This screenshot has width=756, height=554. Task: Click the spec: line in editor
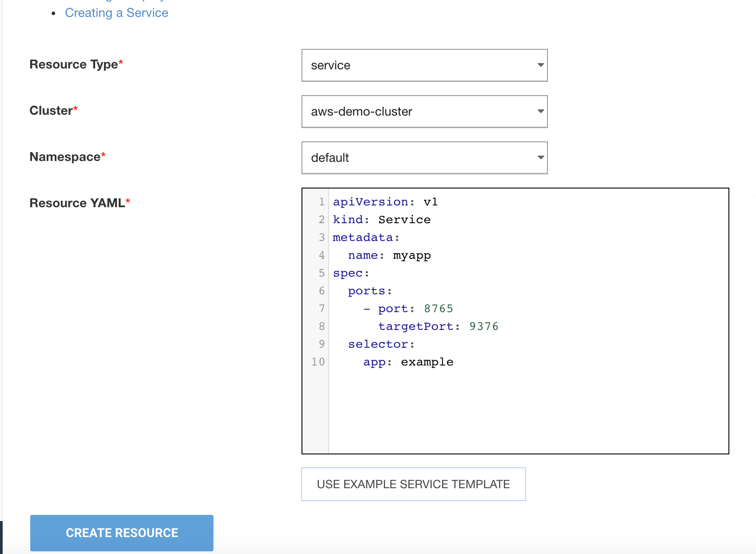(351, 273)
